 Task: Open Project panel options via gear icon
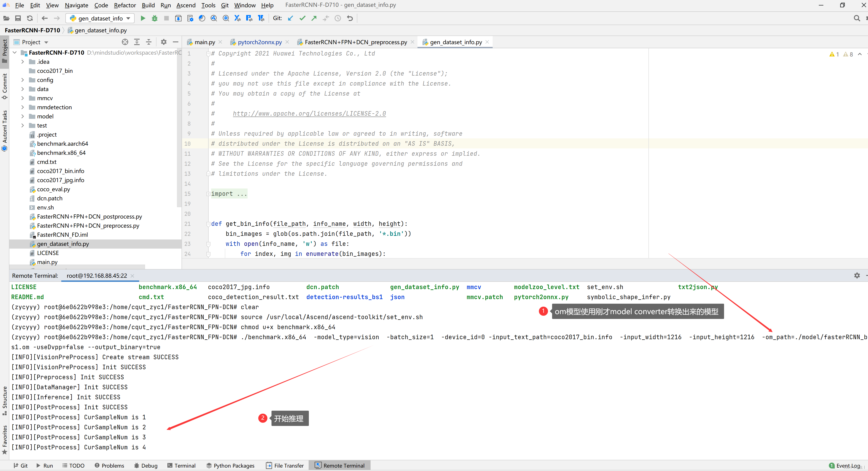pos(164,42)
